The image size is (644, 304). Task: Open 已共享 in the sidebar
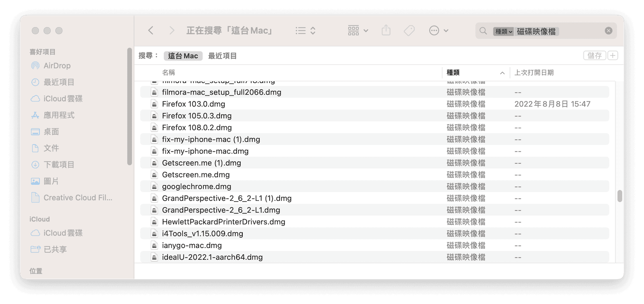pos(55,250)
